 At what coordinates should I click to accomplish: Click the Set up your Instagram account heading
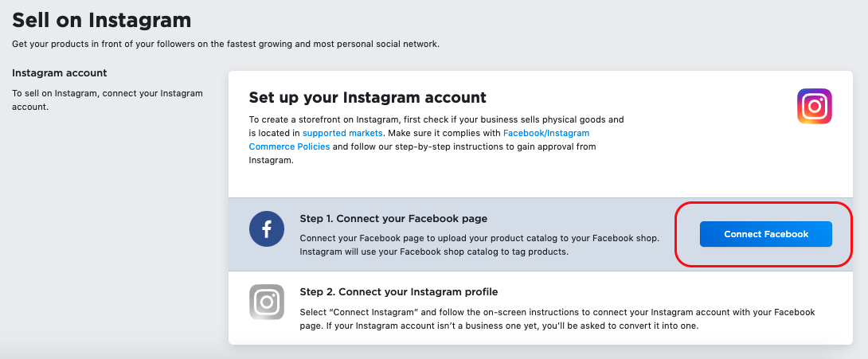[x=368, y=98]
